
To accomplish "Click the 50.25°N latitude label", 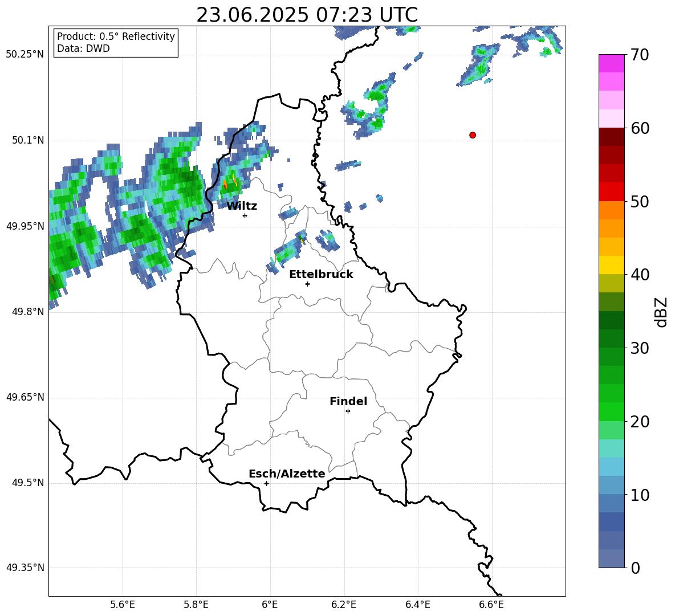I will [x=25, y=55].
